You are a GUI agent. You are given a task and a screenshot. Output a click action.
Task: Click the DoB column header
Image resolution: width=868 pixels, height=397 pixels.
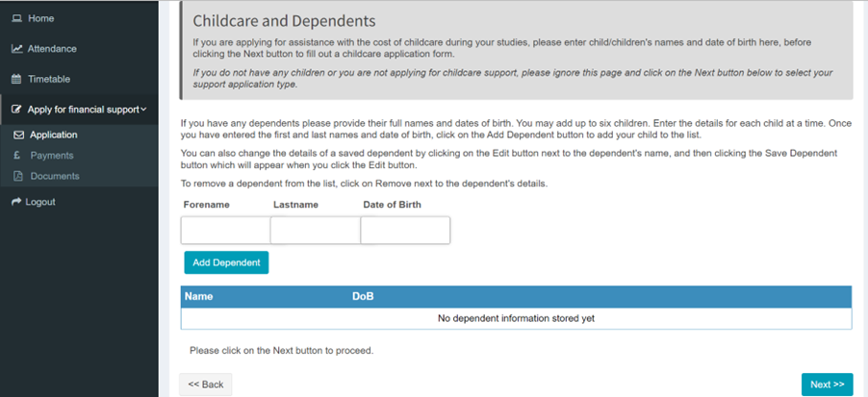pyautogui.click(x=364, y=297)
